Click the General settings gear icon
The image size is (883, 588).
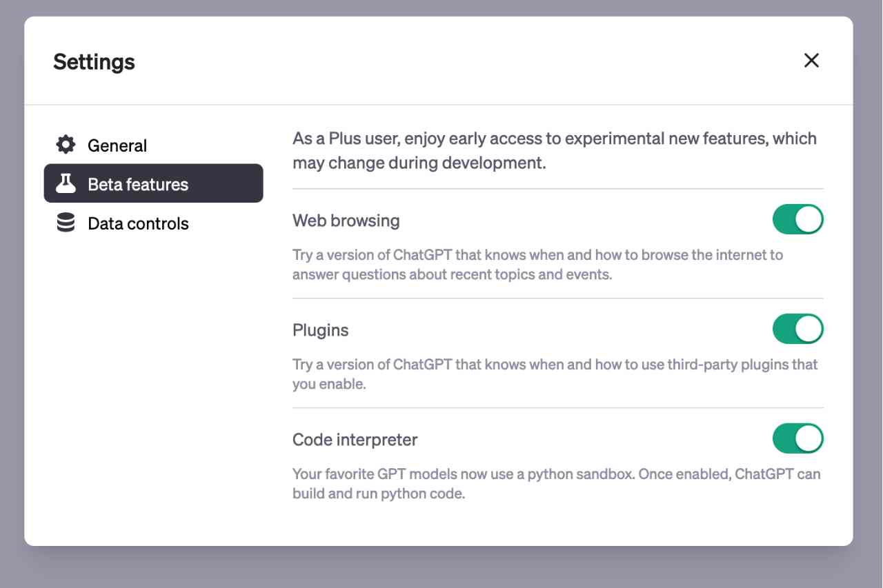pyautogui.click(x=65, y=145)
